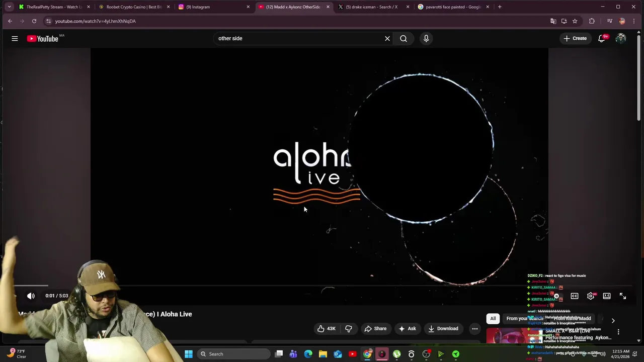Like the video with 43K likes
This screenshot has width=644, height=362.
point(326,328)
